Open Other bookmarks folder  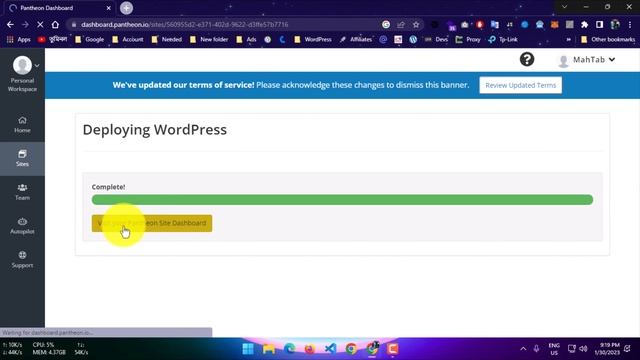pos(608,40)
